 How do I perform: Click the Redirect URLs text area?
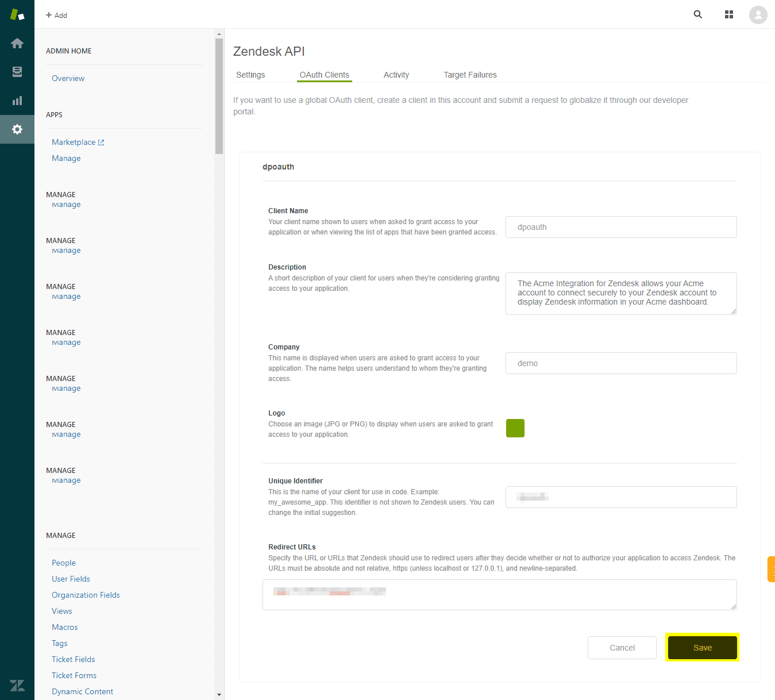500,595
